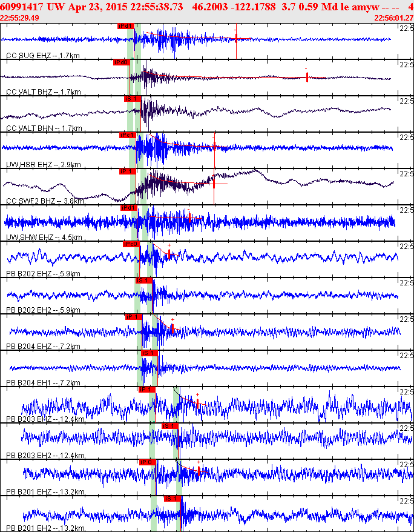Click the window start time 22:55:29.49
This screenshot has width=414, height=532.
19,18
